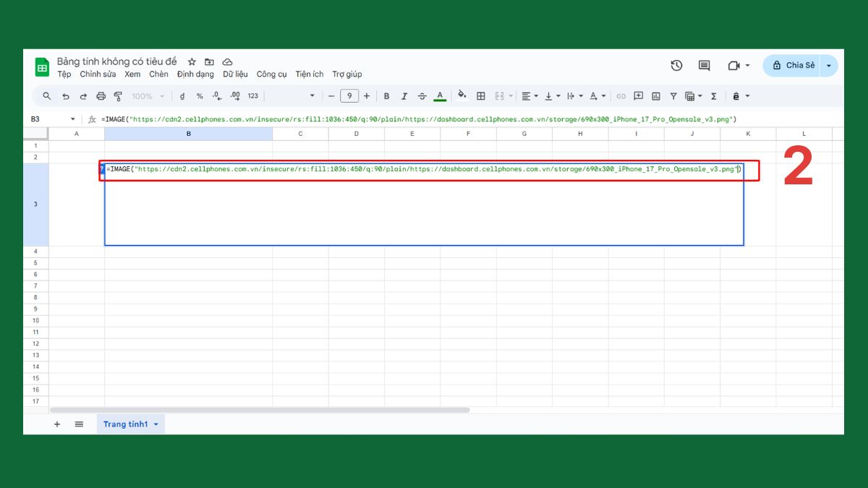Open the text wrapping dropdown arrow
The width and height of the screenshot is (868, 488).
[x=581, y=95]
